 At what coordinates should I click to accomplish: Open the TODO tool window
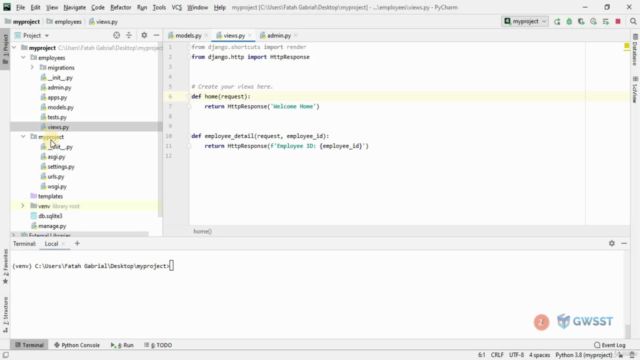(x=158, y=345)
